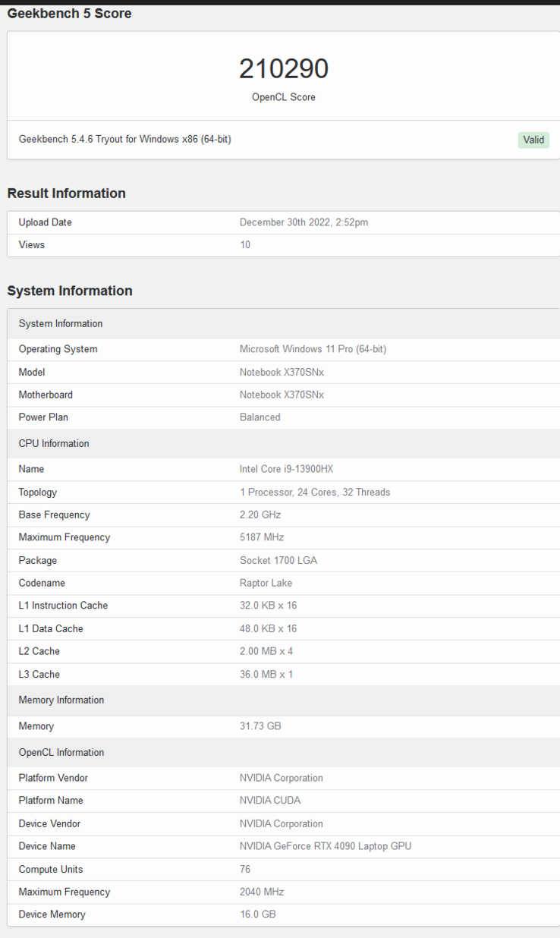Screen dimensions: 560x938
Task: Select the 16.0 GB device memory value
Action: click(x=258, y=914)
